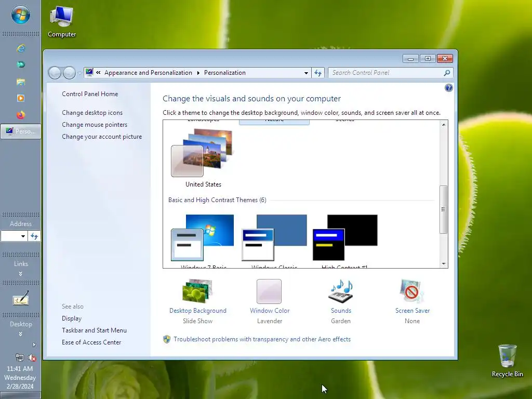The image size is (532, 399).
Task: Select the United States theme
Action: pyautogui.click(x=203, y=158)
